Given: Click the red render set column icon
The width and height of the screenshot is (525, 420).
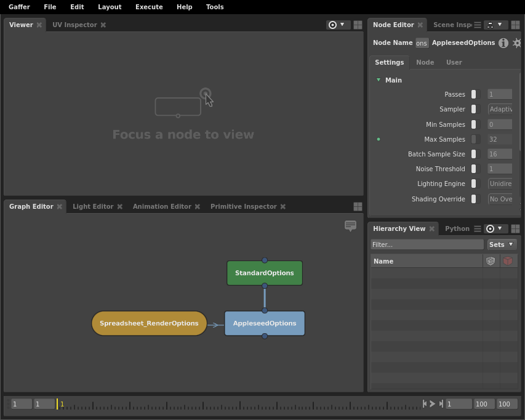Looking at the screenshot, I should (x=508, y=261).
